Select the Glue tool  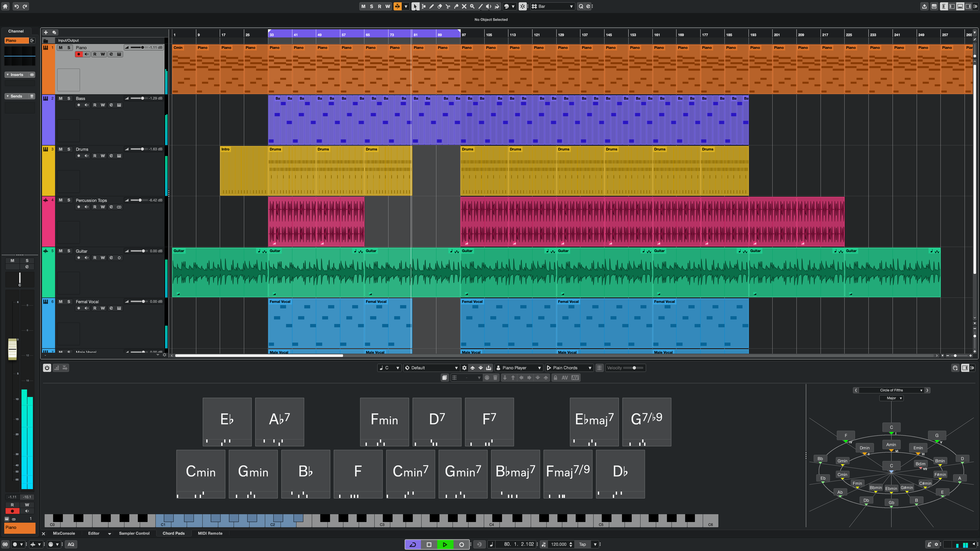pos(456,6)
